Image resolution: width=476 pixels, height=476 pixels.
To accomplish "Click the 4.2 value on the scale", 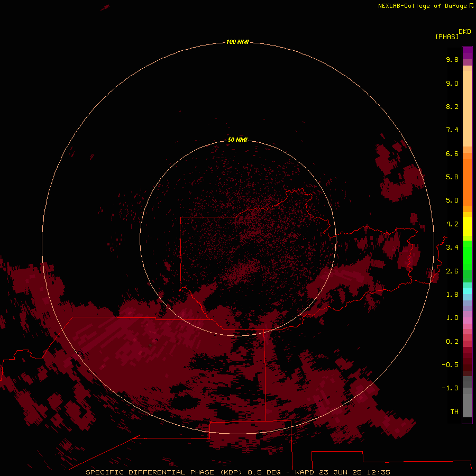I will tap(452, 224).
